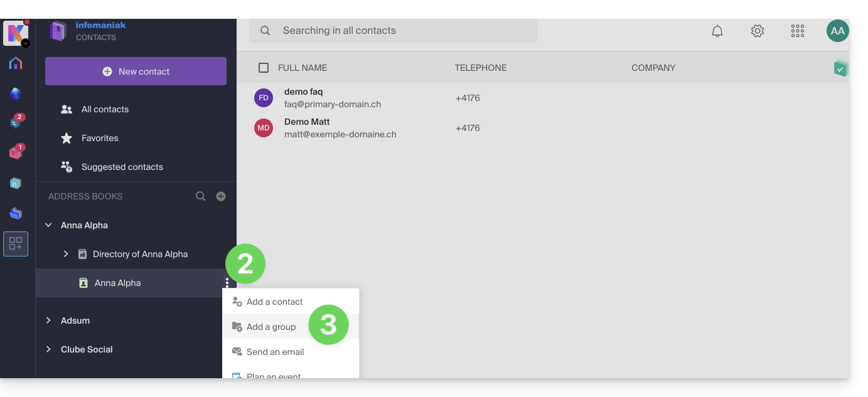Screen dimensions: 868x397
Task: Click the MD contact avatar
Action: click(264, 128)
